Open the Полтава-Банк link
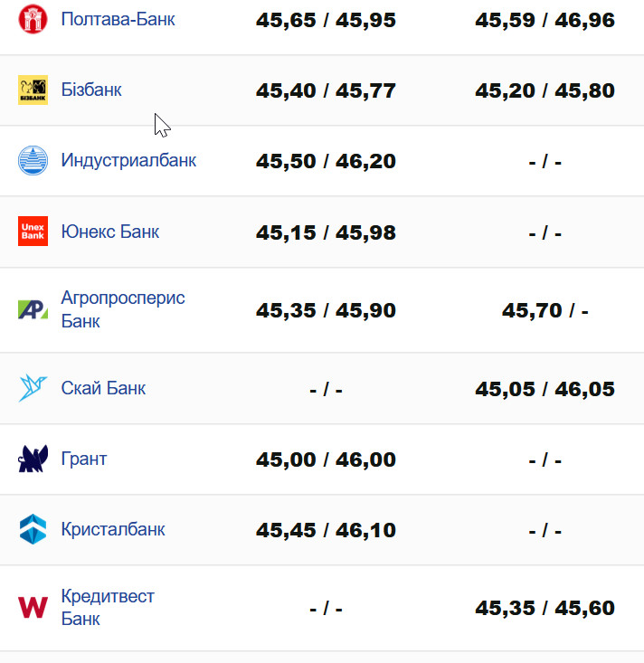This screenshot has height=663, width=644. point(118,19)
